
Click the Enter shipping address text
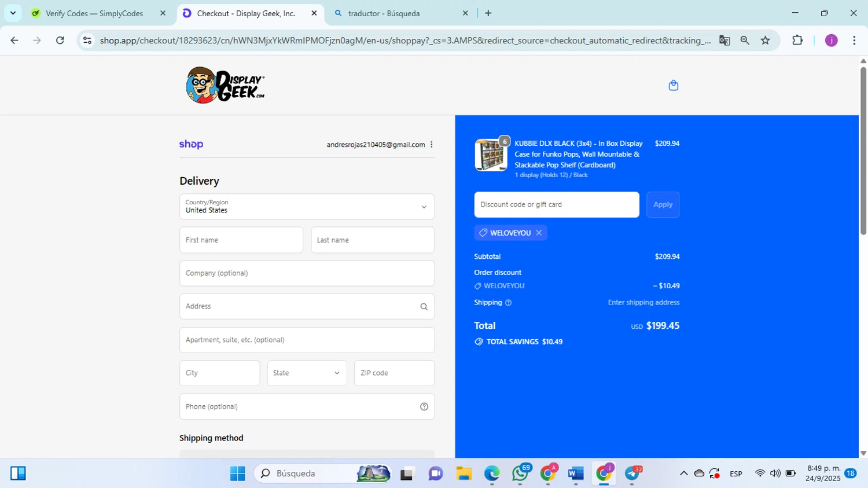pyautogui.click(x=643, y=303)
